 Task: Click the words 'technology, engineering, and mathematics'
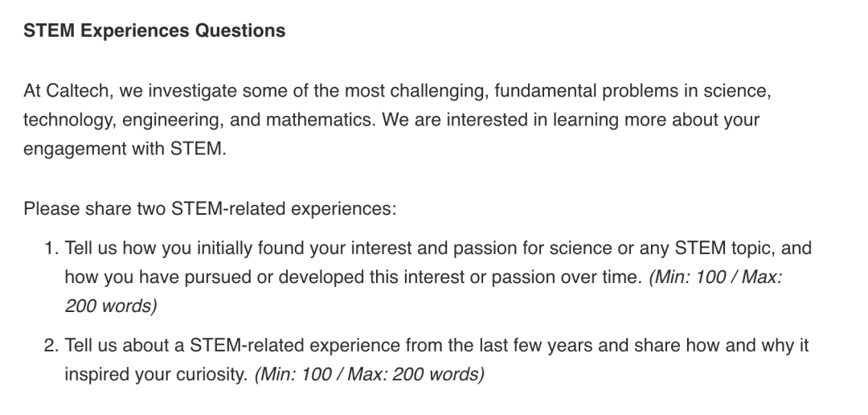point(198,120)
